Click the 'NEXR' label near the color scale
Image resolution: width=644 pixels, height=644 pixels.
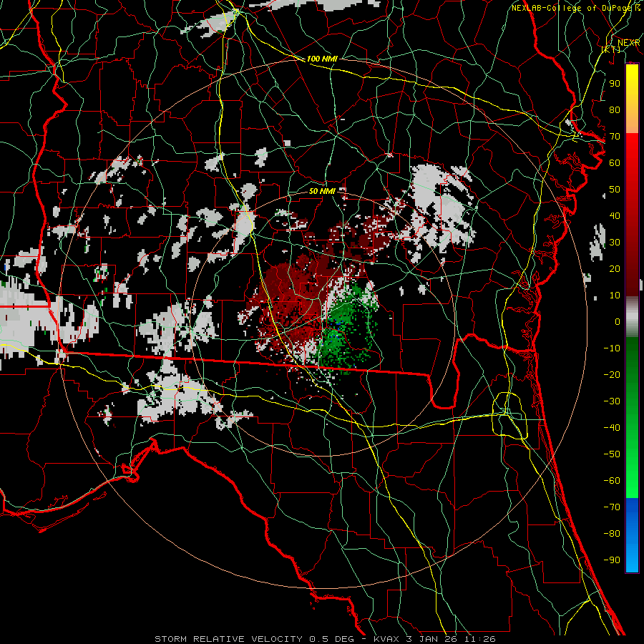click(x=628, y=43)
